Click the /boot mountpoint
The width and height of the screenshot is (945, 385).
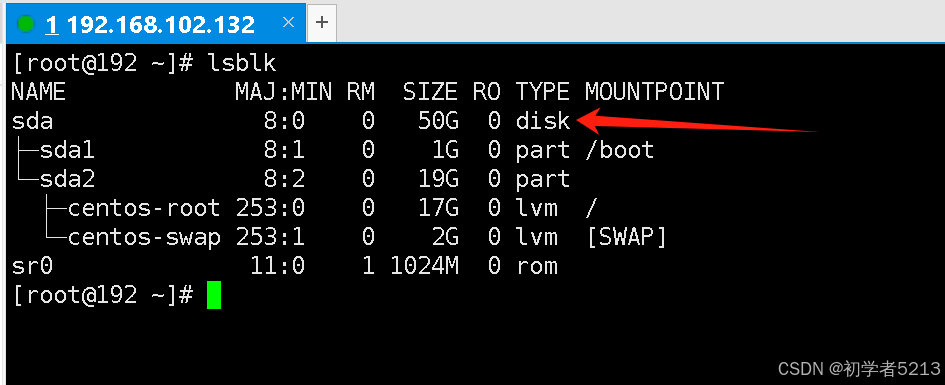tap(619, 150)
